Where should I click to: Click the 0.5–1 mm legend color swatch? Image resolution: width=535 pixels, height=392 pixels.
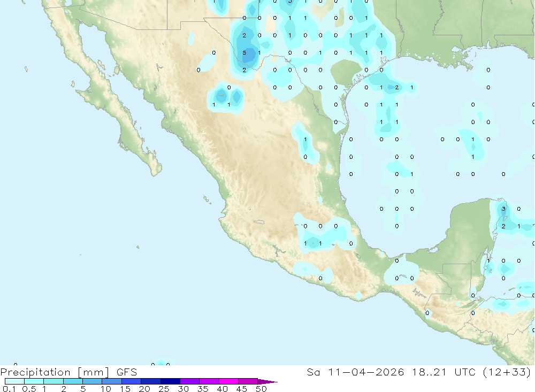[x=34, y=381]
